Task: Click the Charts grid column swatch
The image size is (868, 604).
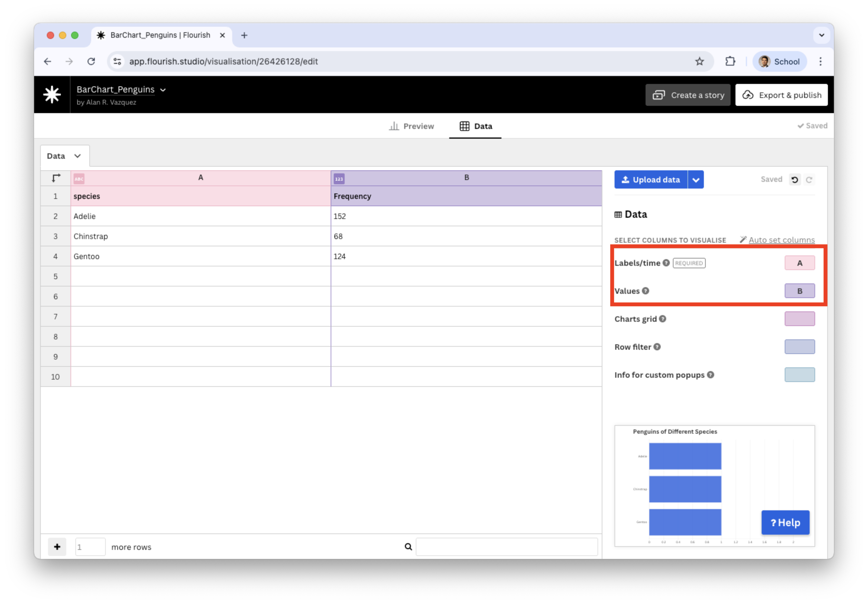Action: pos(800,319)
